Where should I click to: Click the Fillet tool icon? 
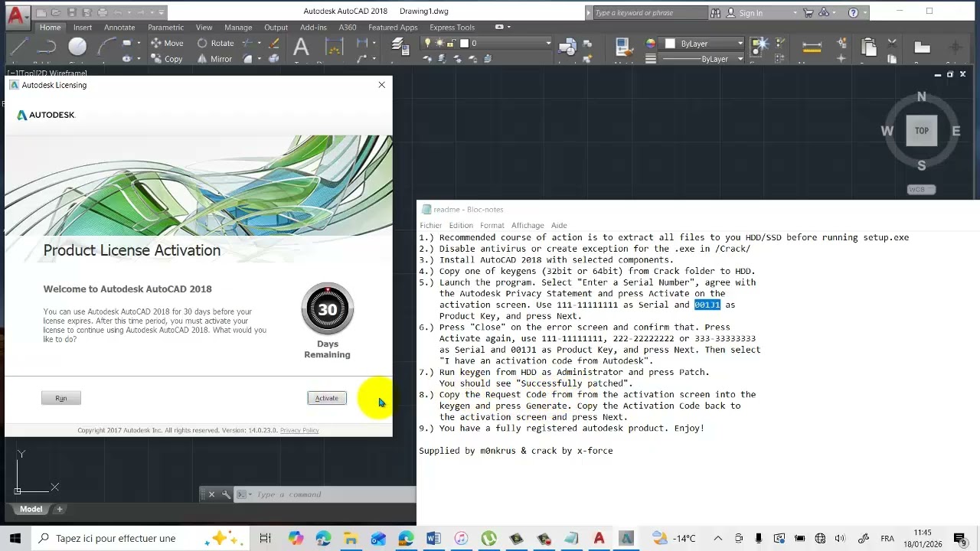[248, 59]
